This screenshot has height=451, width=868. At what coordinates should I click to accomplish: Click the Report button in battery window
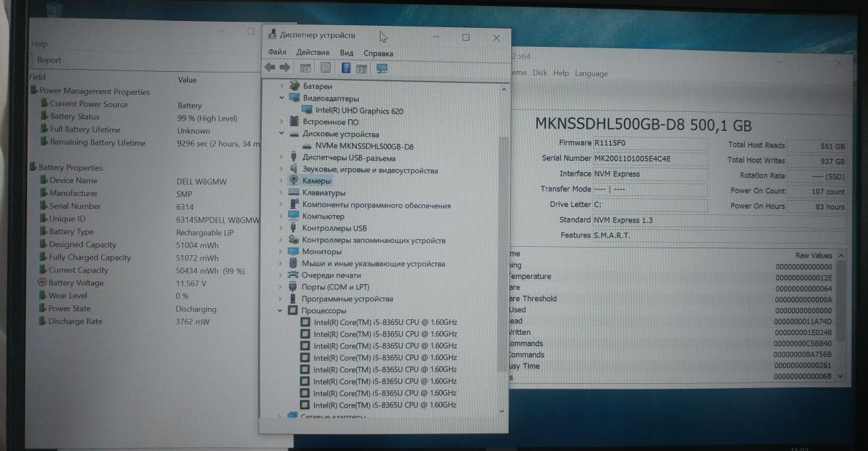tap(49, 60)
